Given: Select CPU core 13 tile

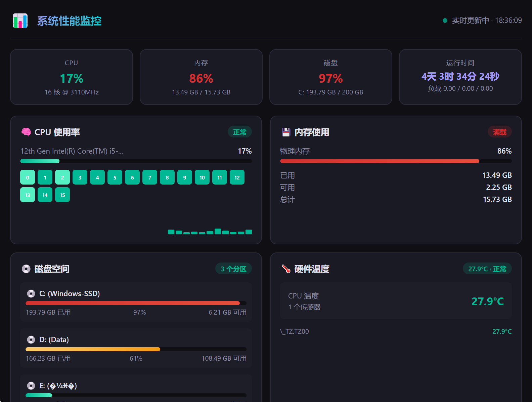Looking at the screenshot, I should 28,195.
